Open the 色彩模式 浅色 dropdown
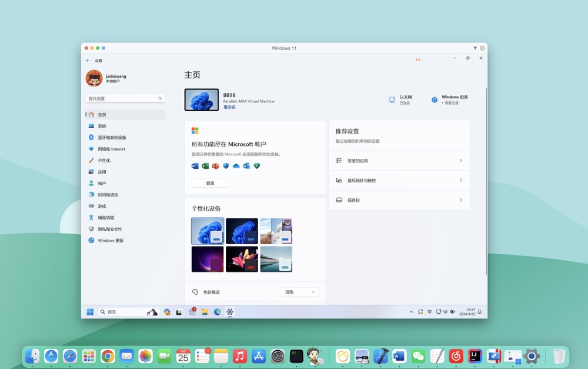The height and width of the screenshot is (369, 588). [300, 292]
